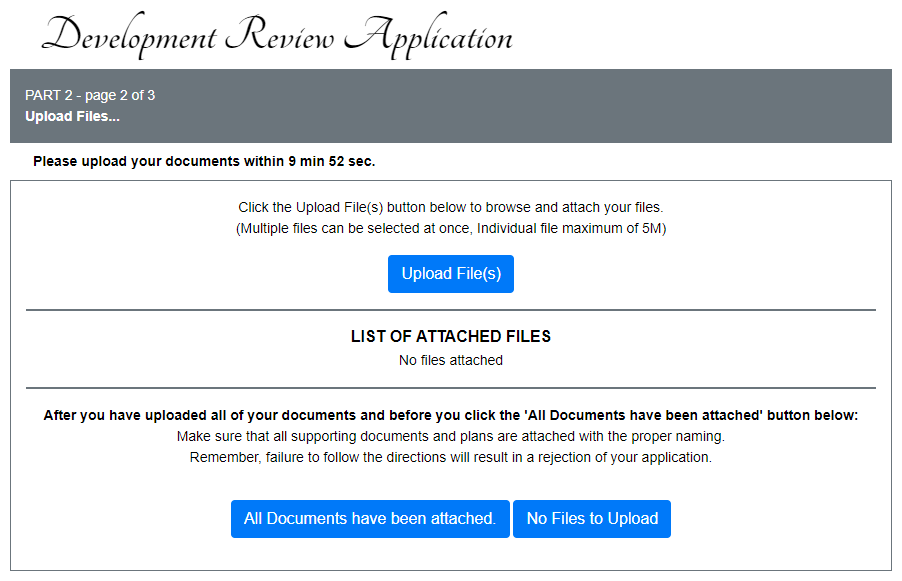The image size is (902, 581).
Task: Click the 'Make sure that all supporting documents' line
Action: [450, 437]
